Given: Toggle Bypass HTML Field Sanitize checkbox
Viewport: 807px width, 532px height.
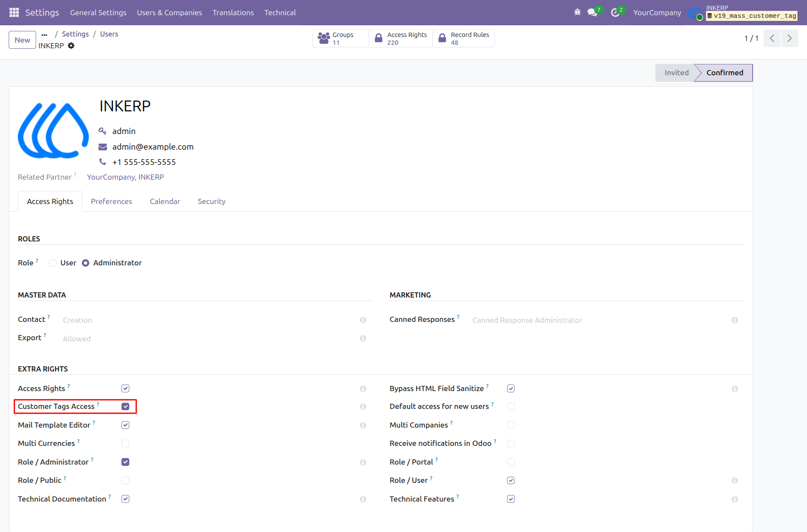Looking at the screenshot, I should pos(511,388).
